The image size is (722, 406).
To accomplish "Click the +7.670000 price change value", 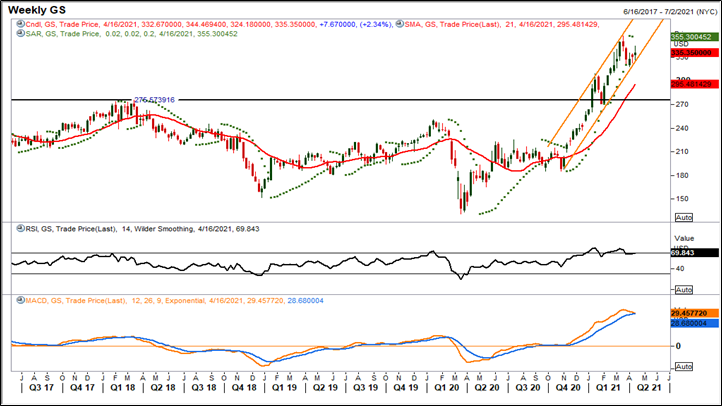I will [x=337, y=24].
